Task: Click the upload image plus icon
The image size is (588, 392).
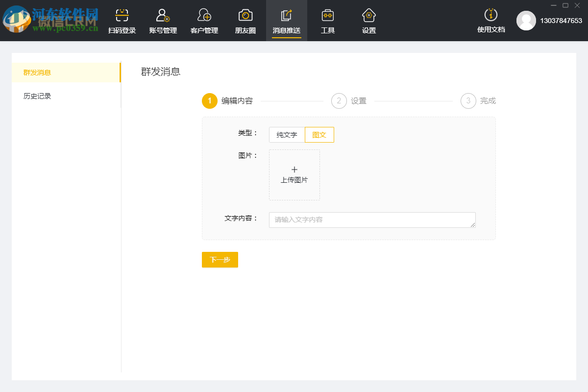Action: (x=294, y=169)
